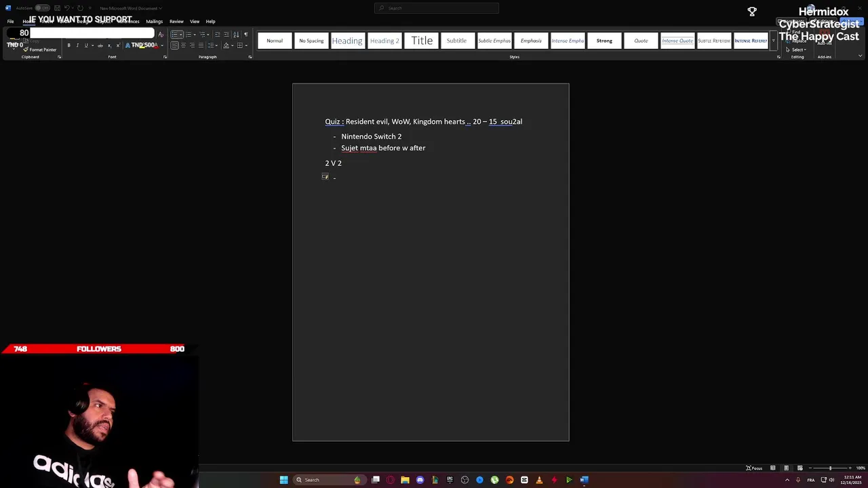868x488 pixels.
Task: Open the Mailings tab
Action: (154, 21)
